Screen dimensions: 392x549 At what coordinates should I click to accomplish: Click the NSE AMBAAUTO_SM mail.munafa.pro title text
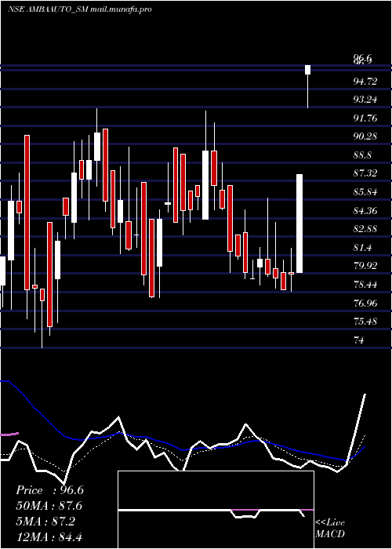(x=79, y=9)
